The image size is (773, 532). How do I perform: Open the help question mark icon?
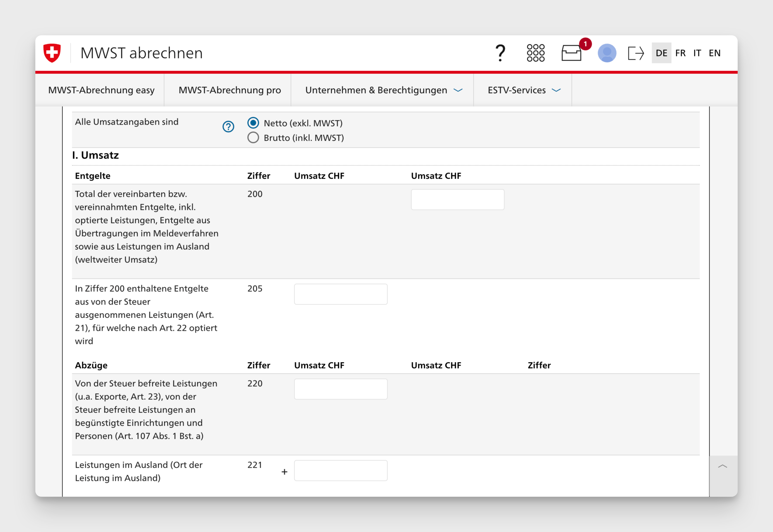tap(500, 53)
